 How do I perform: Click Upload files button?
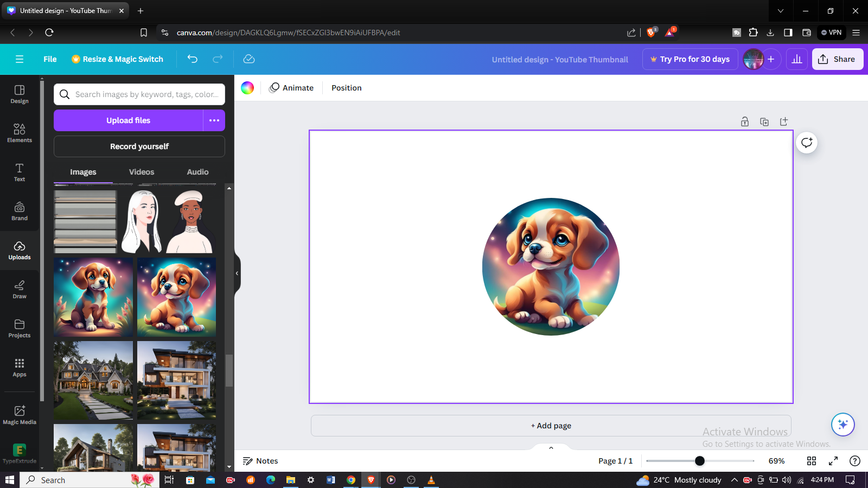click(128, 120)
